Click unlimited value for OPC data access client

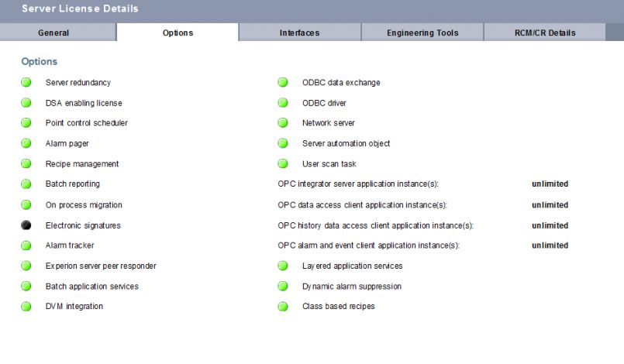550,204
